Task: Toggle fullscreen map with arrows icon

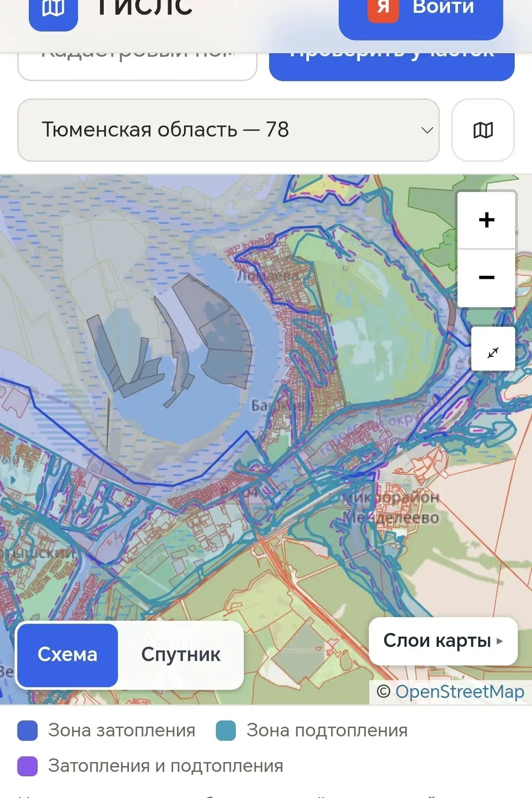Action: [x=493, y=349]
